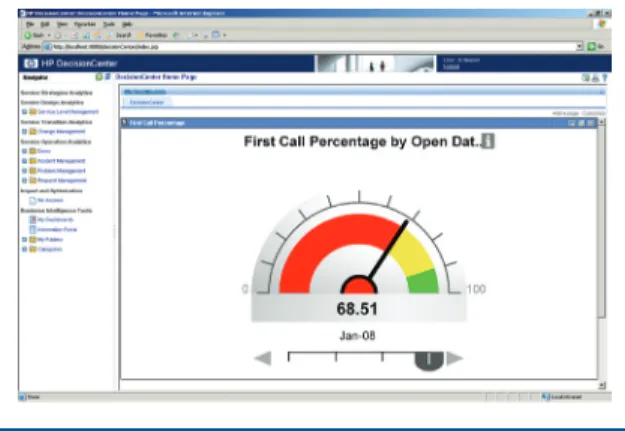
Task: Click the help icon at top right of page
Action: coord(605,78)
